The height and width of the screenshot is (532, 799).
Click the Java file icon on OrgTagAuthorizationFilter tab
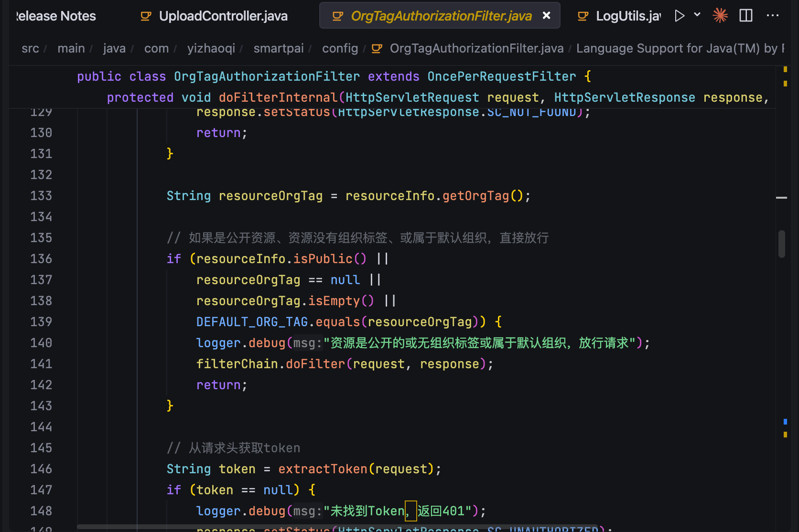[x=338, y=16]
